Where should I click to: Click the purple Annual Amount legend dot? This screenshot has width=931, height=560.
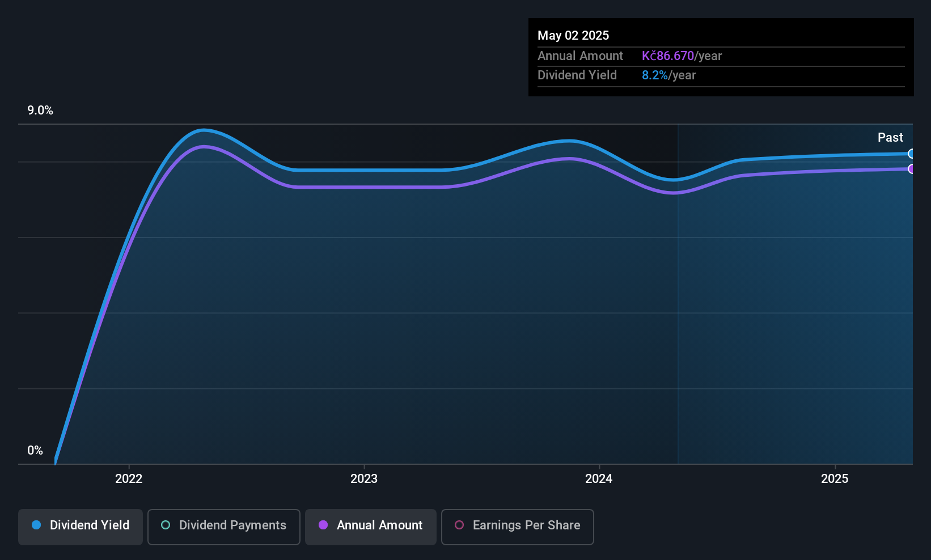coord(323,525)
